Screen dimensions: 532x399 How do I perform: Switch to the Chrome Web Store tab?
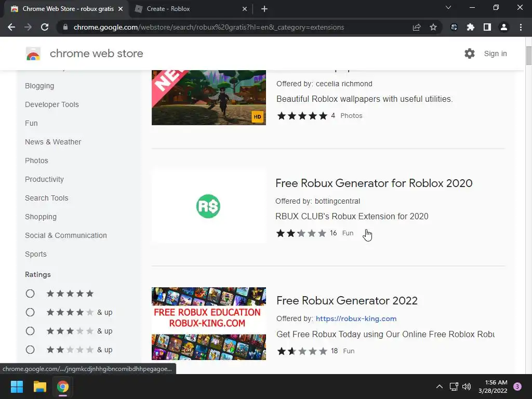pyautogui.click(x=68, y=9)
